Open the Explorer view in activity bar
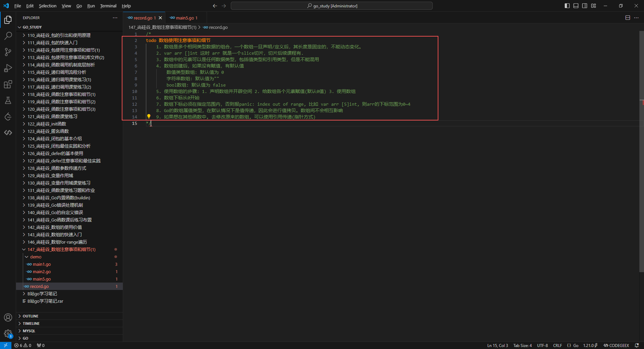Image resolution: width=644 pixels, height=349 pixels. (8, 20)
